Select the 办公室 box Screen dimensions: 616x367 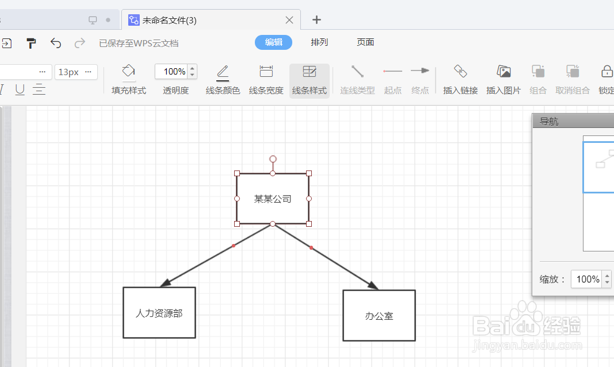click(379, 316)
